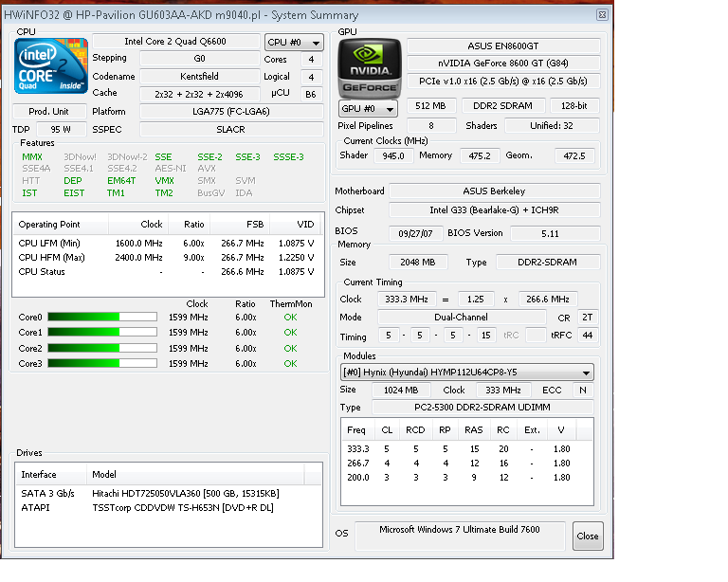Select the 333.3 frequency timing row
The height and width of the screenshot is (582, 728).
[466, 449]
